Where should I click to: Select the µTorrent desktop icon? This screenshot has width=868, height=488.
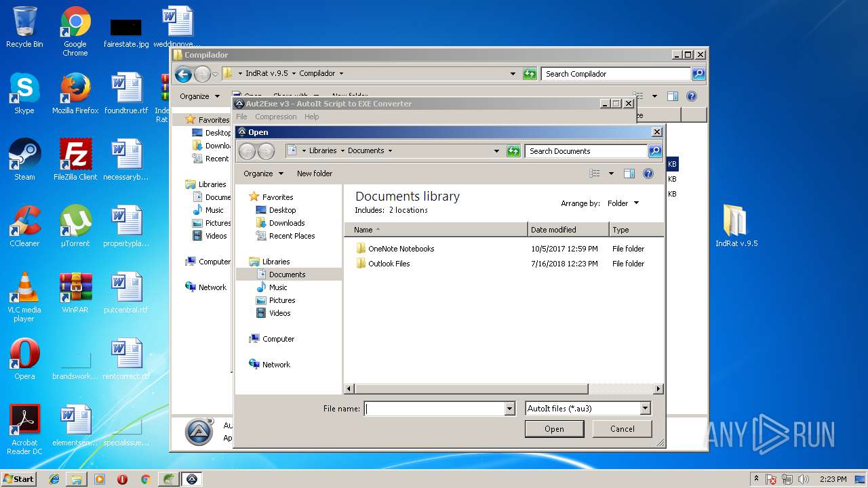[75, 226]
